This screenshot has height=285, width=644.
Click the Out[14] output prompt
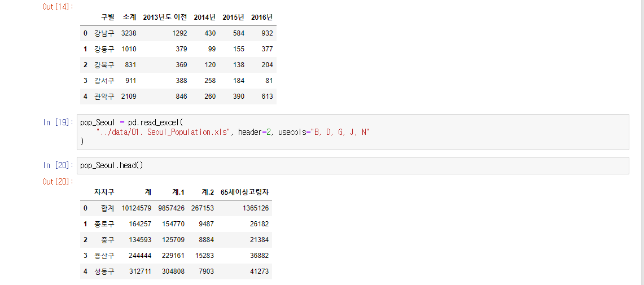pos(58,7)
